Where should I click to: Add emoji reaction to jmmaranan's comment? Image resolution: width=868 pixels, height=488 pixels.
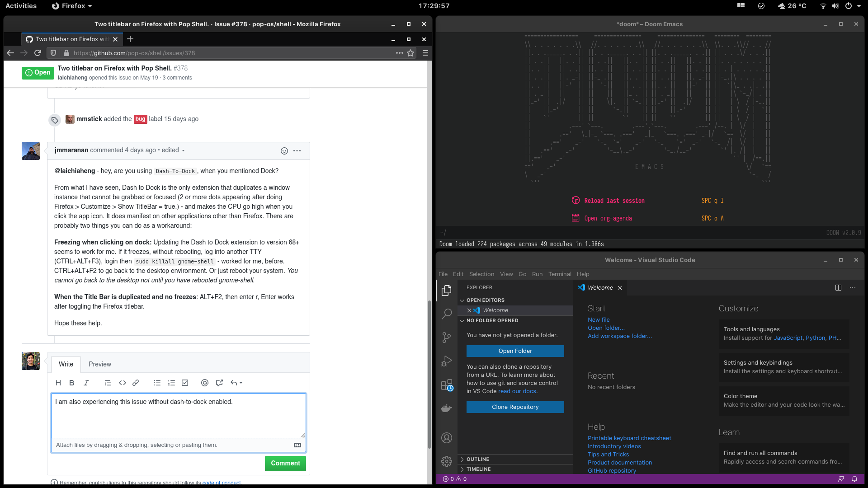284,151
